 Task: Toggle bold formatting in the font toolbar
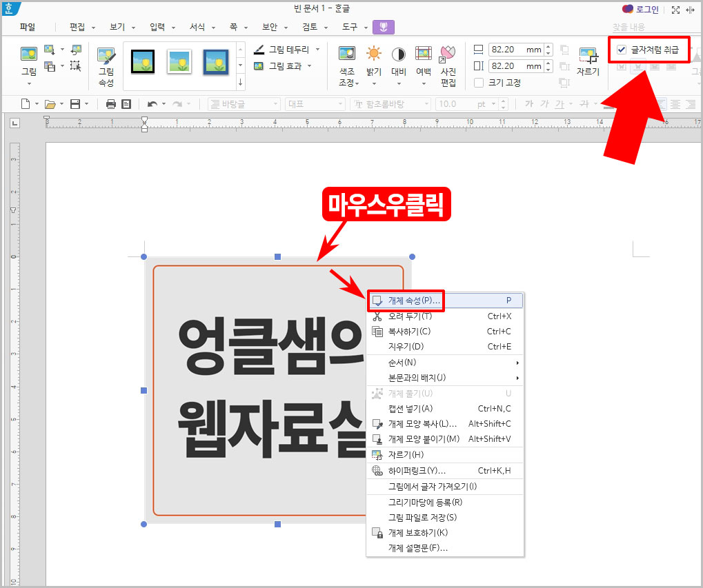click(x=528, y=103)
